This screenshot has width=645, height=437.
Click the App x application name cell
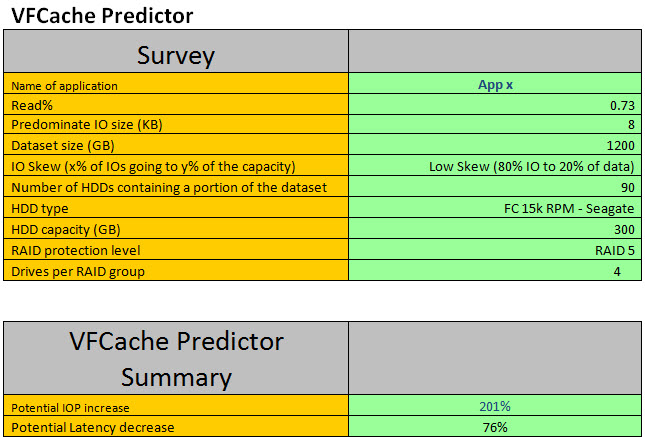[494, 86]
